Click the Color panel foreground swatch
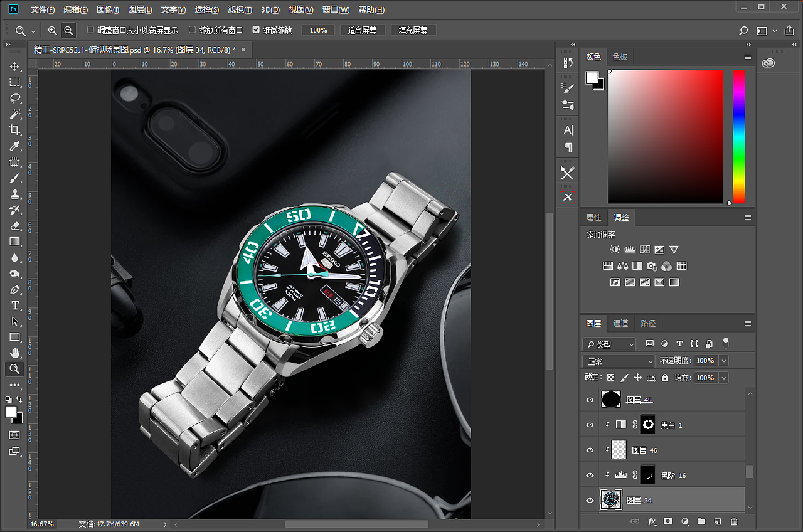This screenshot has height=532, width=803. [592, 77]
